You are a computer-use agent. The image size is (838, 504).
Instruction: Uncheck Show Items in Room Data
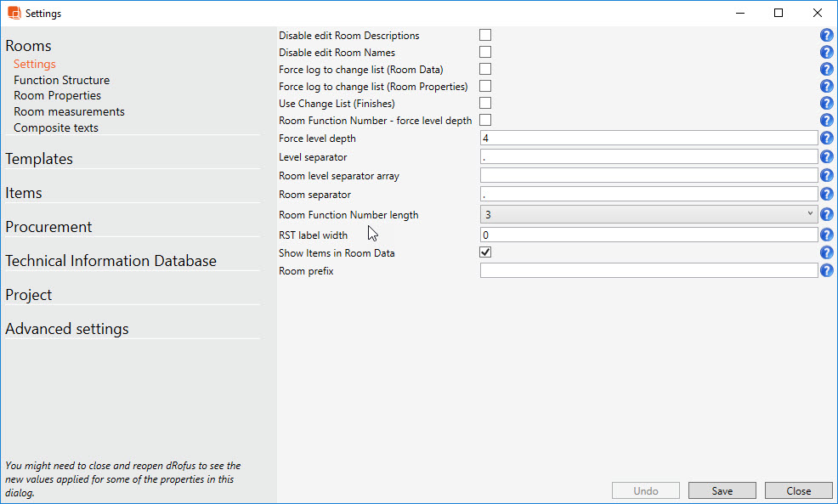(x=485, y=252)
